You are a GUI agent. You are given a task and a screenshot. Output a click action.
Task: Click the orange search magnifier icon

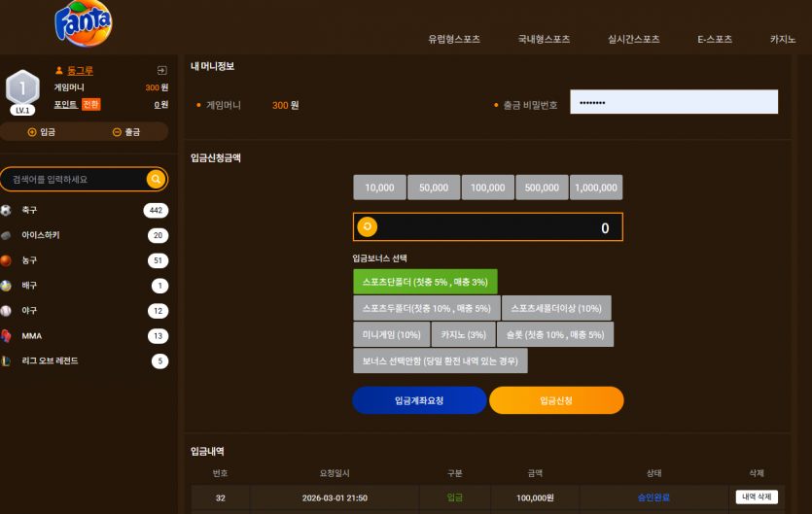(x=156, y=179)
